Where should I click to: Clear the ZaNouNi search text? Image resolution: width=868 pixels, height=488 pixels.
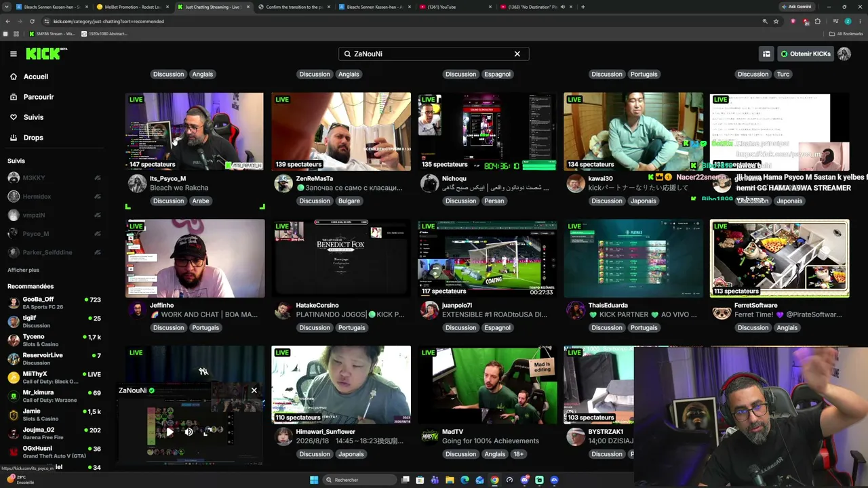coord(517,54)
